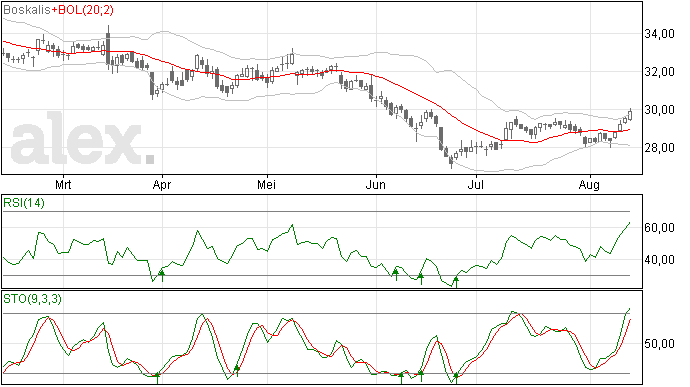The image size is (690, 387).
Task: Click the Aug month label
Action: click(589, 184)
